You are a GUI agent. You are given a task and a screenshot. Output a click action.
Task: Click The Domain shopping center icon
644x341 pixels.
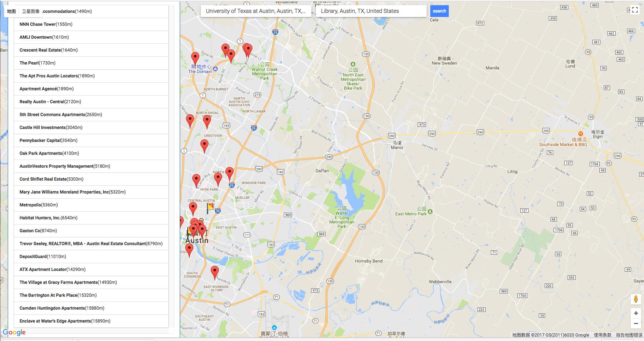click(x=216, y=69)
